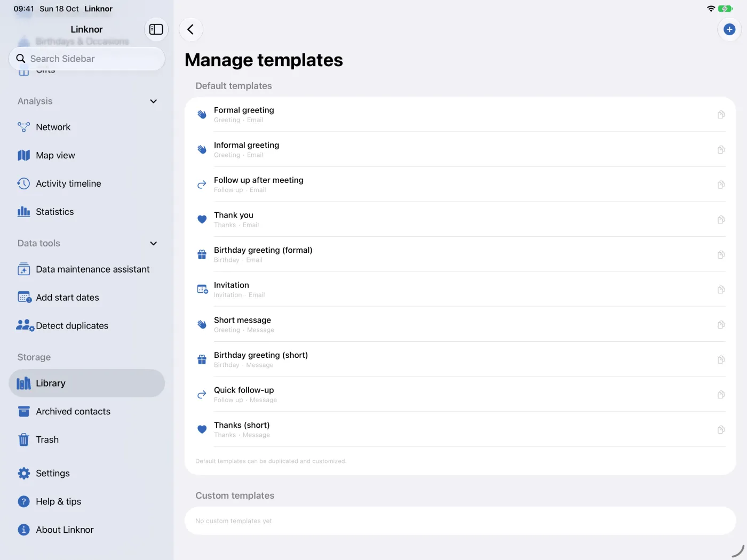Open Follow up after meeting template
The height and width of the screenshot is (560, 747).
click(460, 185)
